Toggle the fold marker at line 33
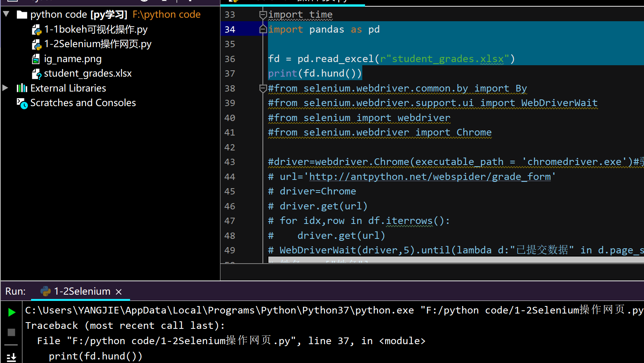Image resolution: width=644 pixels, height=363 pixels. pyautogui.click(x=263, y=15)
